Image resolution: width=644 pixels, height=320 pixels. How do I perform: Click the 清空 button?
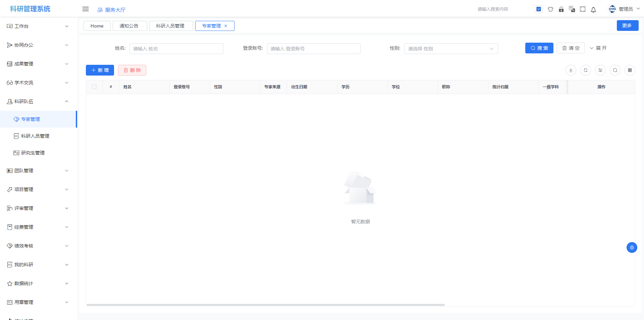tap(571, 48)
